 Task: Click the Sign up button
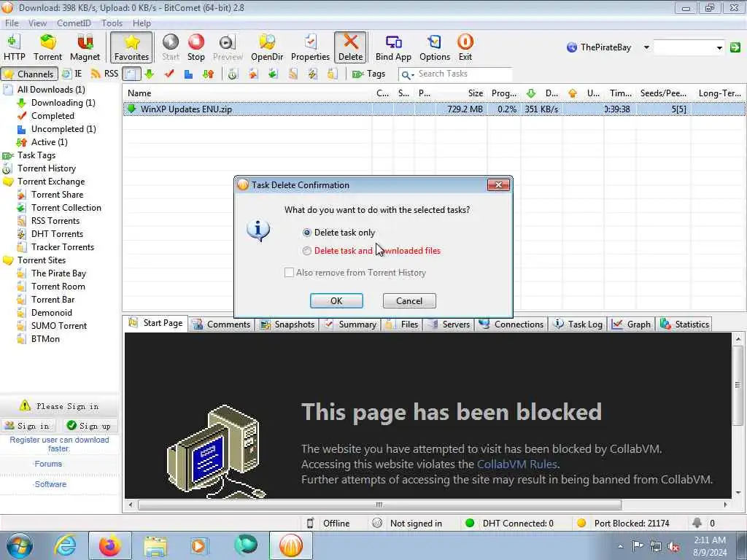point(89,426)
